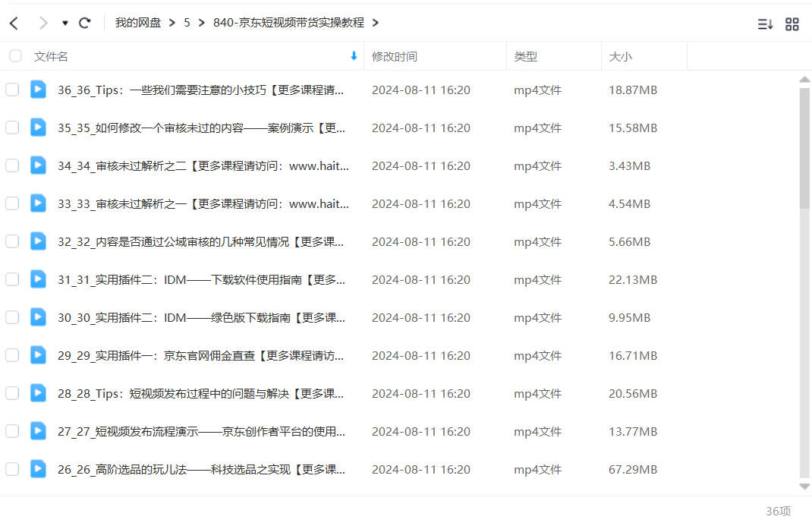812x526 pixels.
Task: Click the vertical scrollbar thumb
Action: point(804,149)
